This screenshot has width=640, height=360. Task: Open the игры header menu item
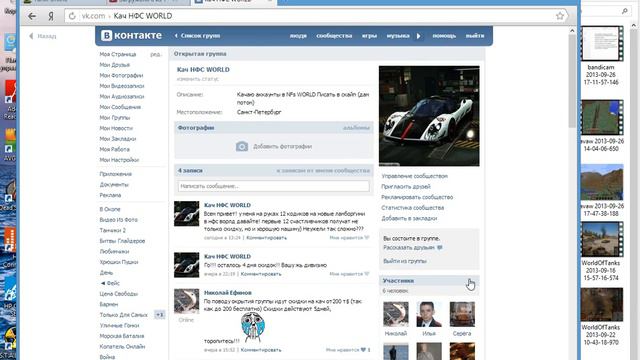[x=369, y=36]
